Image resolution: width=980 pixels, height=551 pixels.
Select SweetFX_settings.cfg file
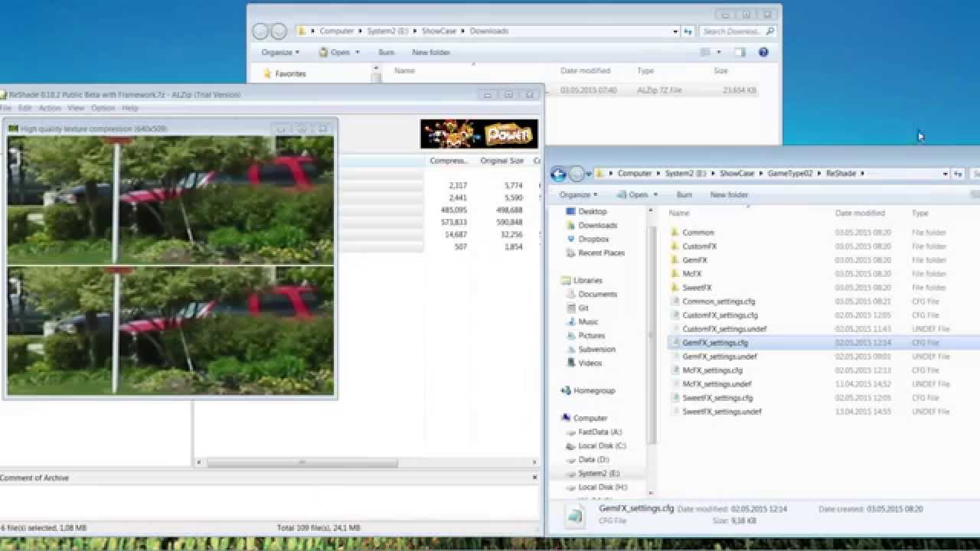coord(717,398)
